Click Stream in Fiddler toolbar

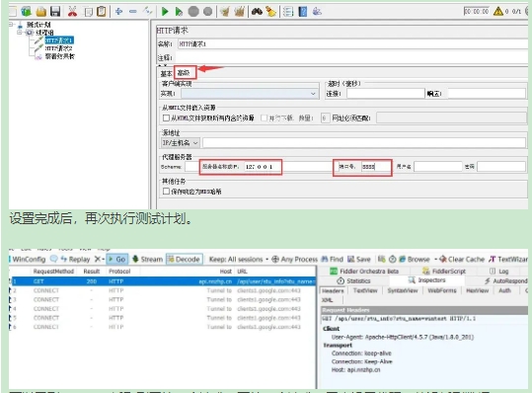click(x=148, y=260)
